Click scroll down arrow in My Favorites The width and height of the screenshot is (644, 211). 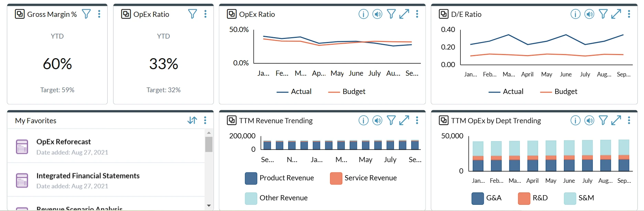209,205
